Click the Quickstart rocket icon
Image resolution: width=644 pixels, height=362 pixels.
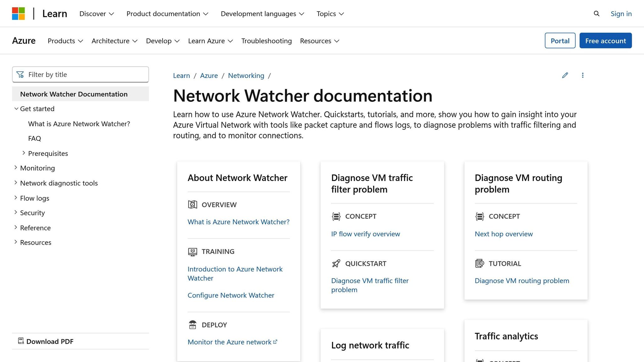coord(336,263)
